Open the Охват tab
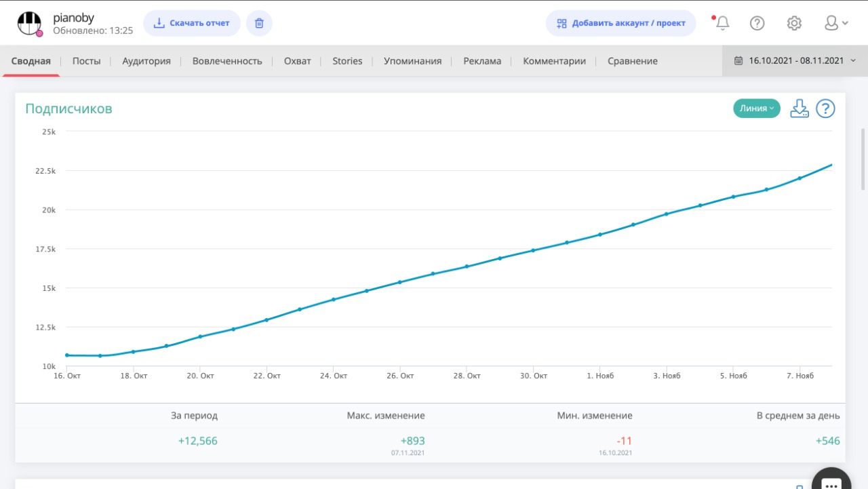Image resolution: width=868 pixels, height=489 pixels. tap(297, 61)
